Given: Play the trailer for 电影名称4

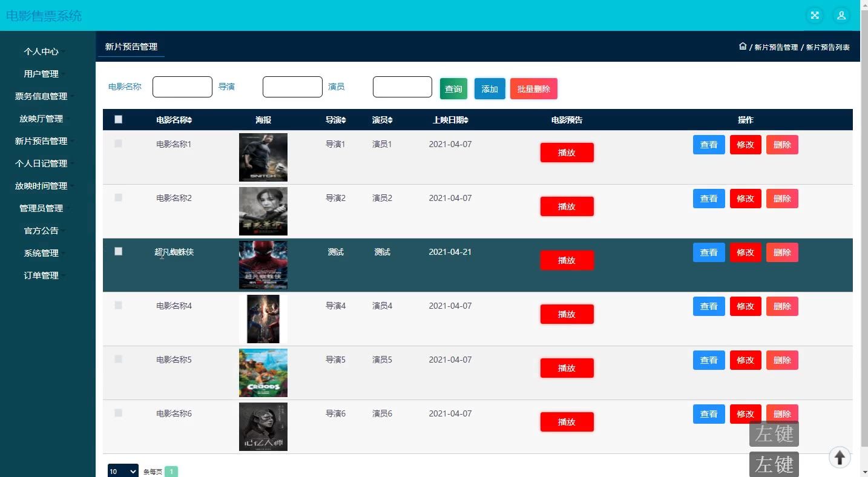Looking at the screenshot, I should coord(567,314).
